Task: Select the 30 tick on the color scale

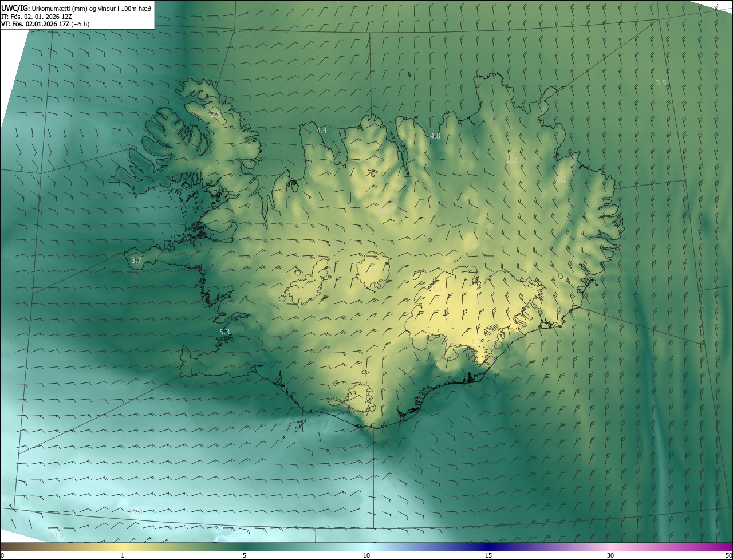Action: point(610,555)
